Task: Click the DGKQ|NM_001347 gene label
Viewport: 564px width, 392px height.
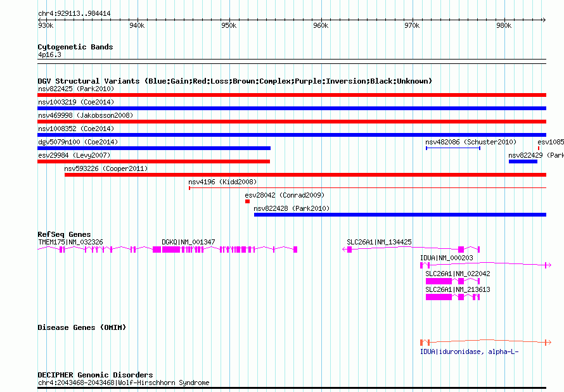Action: 188,242
